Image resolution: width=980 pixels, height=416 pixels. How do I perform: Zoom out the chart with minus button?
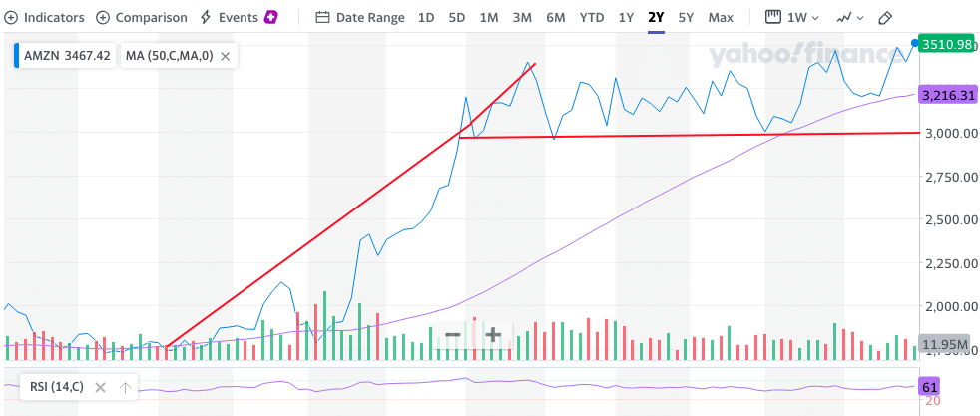[x=452, y=335]
